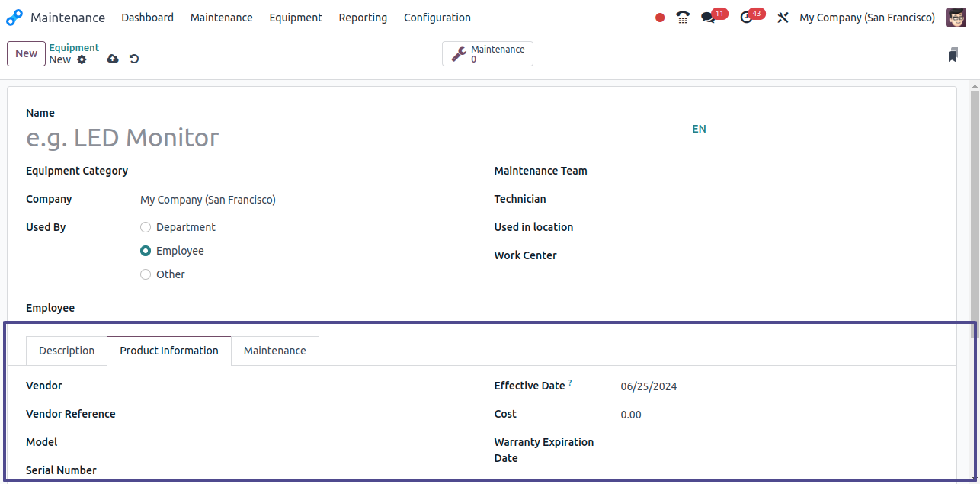Screen dimensions: 980x484
Task: Open the Employee selection field
Action: [306, 309]
